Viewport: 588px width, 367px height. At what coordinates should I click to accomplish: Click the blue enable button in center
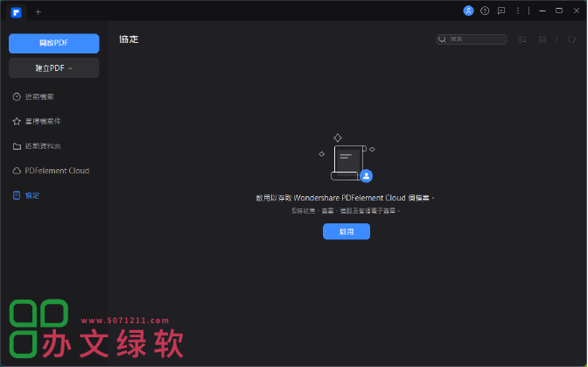coord(346,231)
